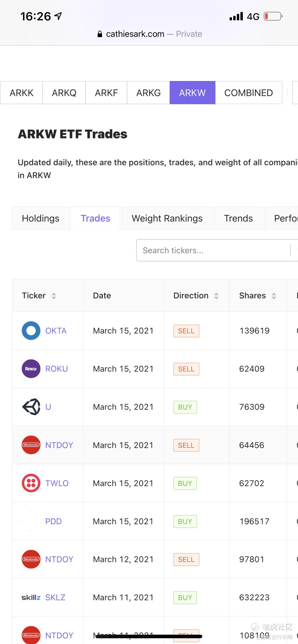Click the SELL badge in OKTA row
This screenshot has height=644, width=298.
[x=186, y=331]
